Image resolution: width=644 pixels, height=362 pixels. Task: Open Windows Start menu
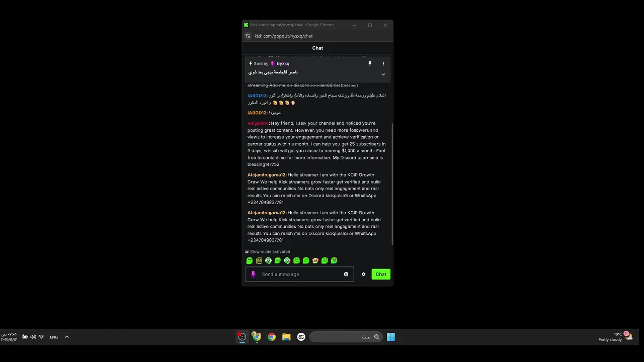(x=391, y=337)
